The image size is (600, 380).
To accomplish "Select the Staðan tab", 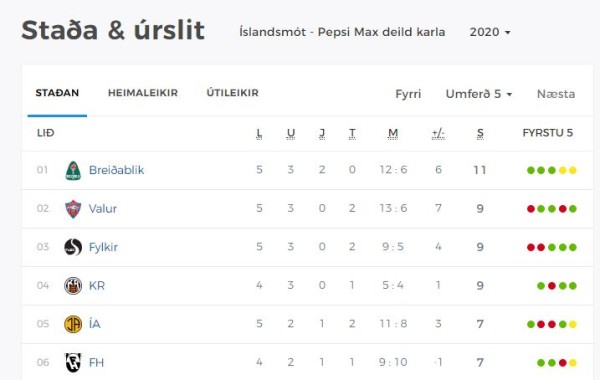I will (57, 93).
